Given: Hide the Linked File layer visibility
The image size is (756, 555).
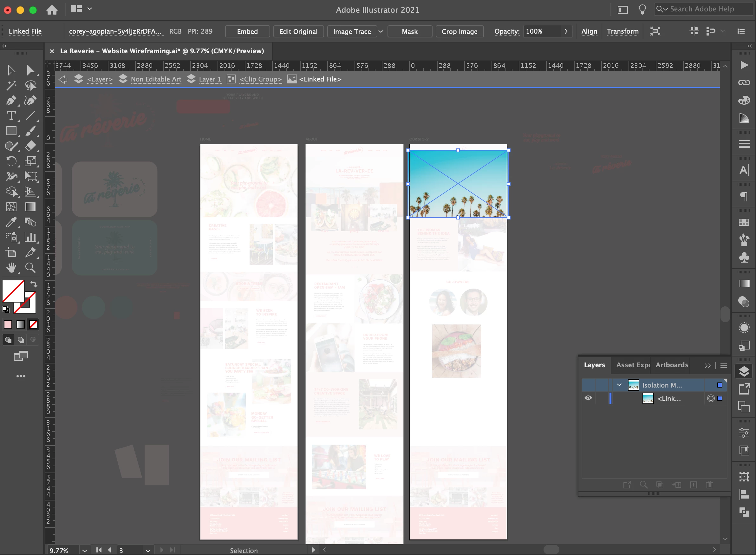Looking at the screenshot, I should [588, 398].
